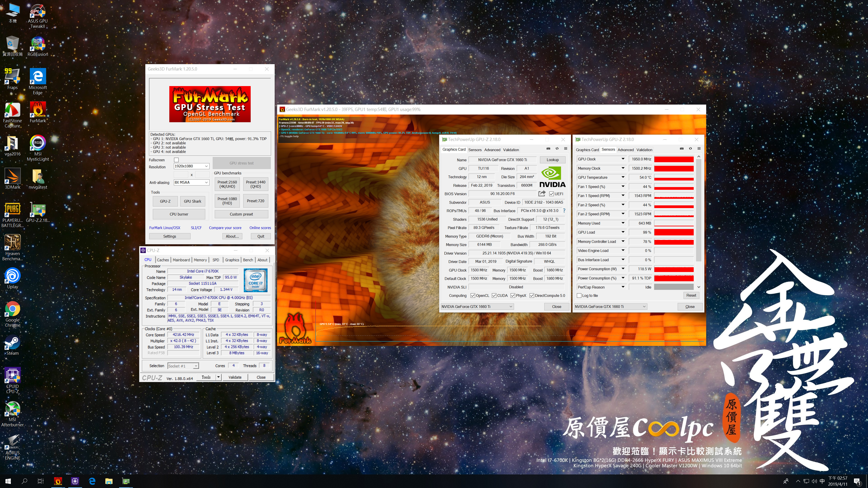Click CPU burner button

click(x=179, y=214)
